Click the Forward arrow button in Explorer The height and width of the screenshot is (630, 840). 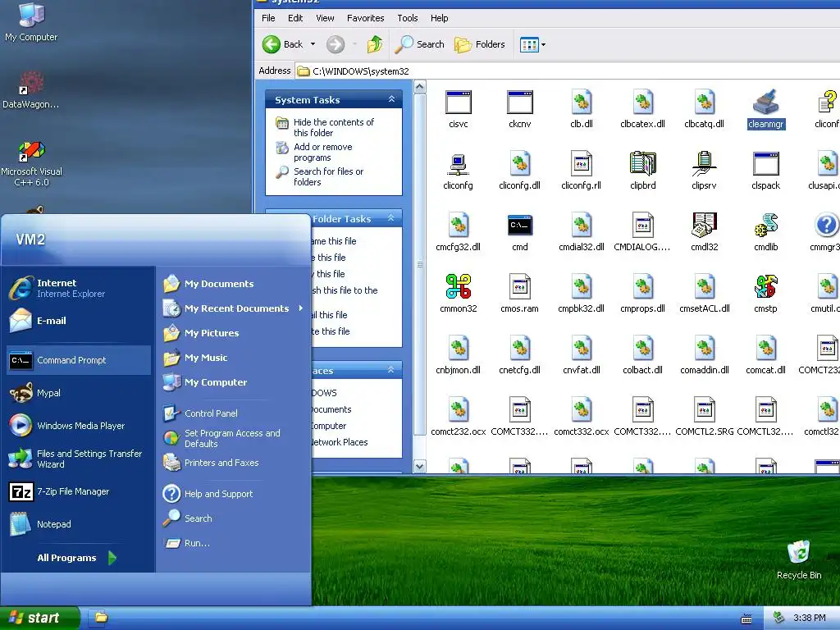336,44
